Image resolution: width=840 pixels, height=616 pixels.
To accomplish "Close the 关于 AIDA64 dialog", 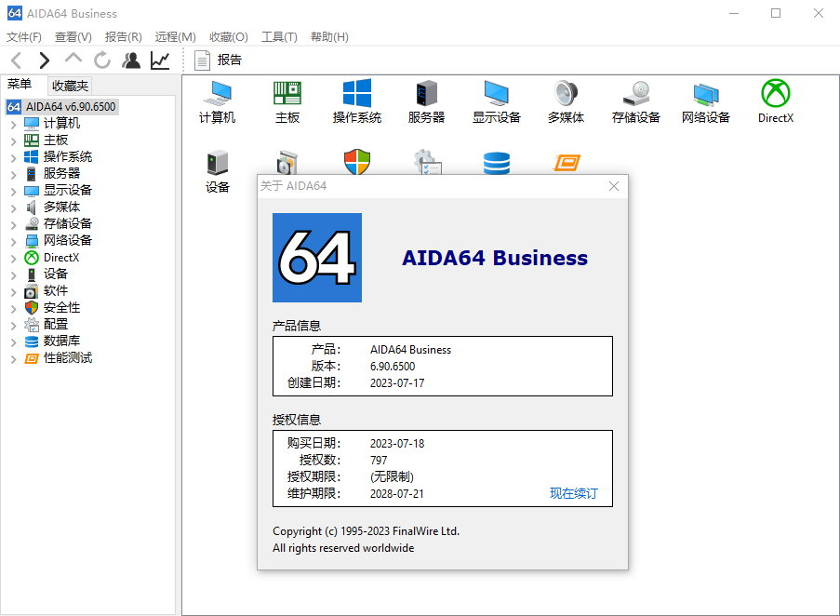I will (x=614, y=186).
